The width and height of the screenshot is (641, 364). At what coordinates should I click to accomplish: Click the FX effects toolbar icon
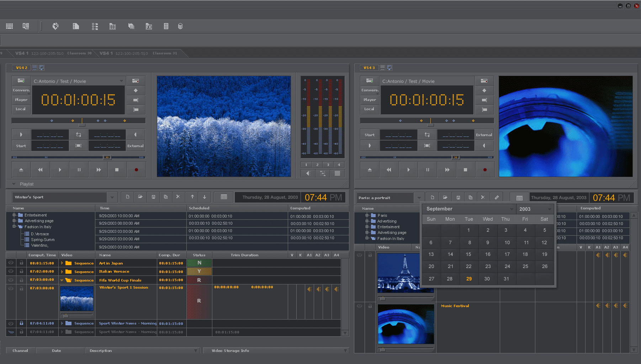click(149, 26)
